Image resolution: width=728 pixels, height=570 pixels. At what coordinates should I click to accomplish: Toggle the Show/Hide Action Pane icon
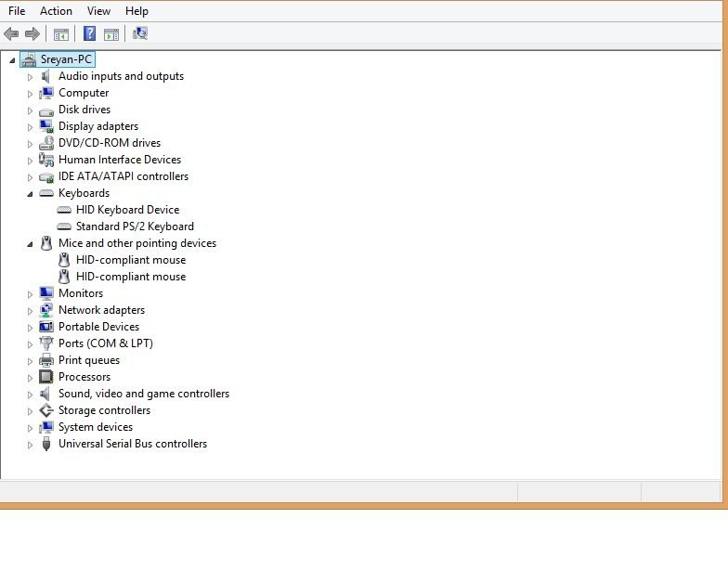pyautogui.click(x=111, y=34)
